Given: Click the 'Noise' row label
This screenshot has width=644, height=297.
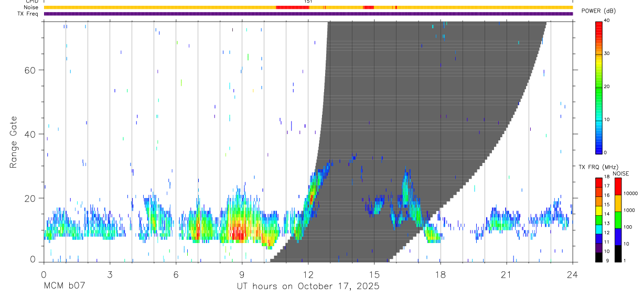Looking at the screenshot, I should (31, 7).
